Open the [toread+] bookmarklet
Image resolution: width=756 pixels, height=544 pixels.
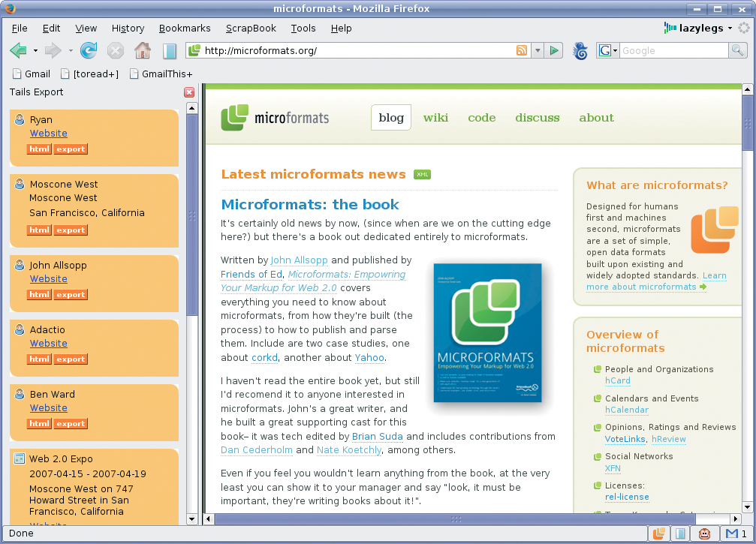tap(89, 74)
